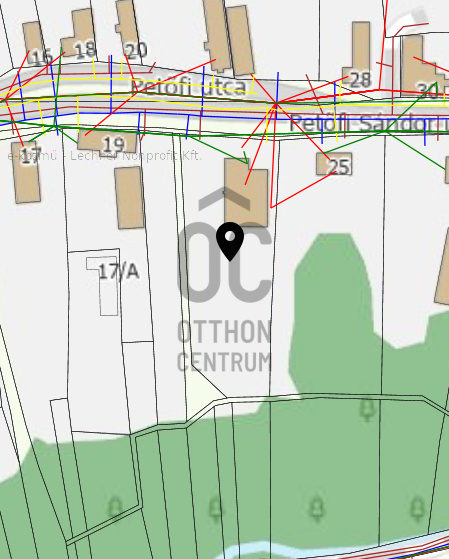Click the black location pin marker
The width and height of the screenshot is (449, 559).
click(230, 241)
